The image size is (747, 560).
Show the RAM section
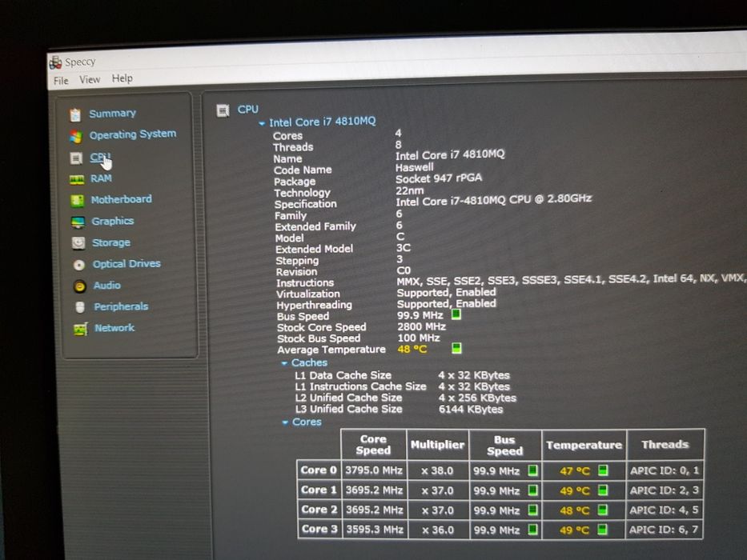tap(102, 178)
